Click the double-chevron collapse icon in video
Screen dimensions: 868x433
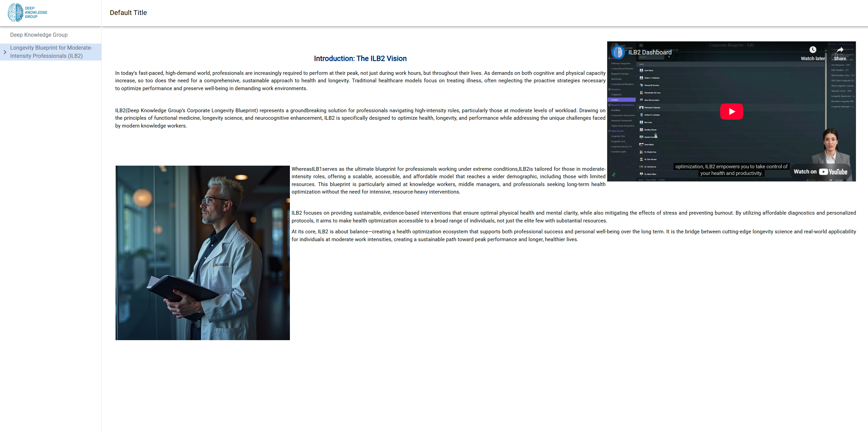click(641, 45)
